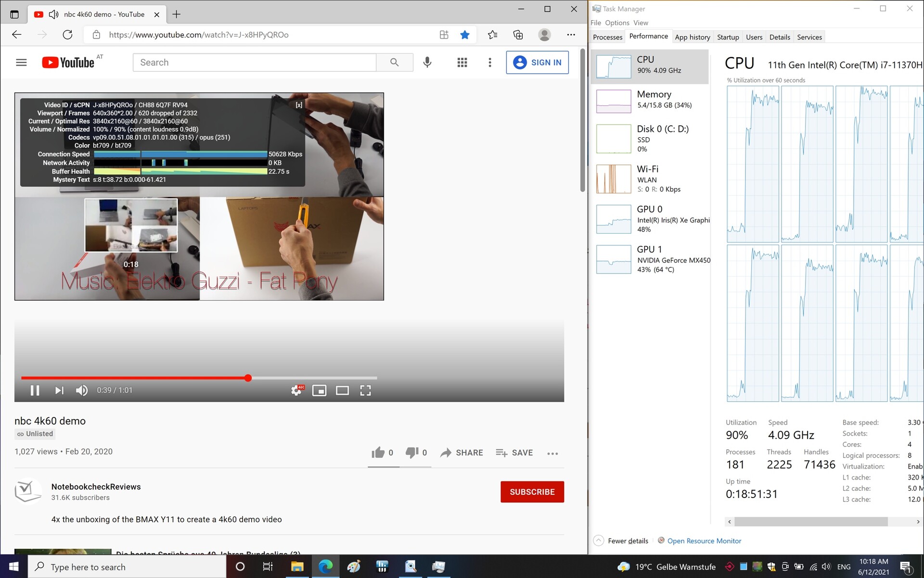Close stats for nerds overlay

[x=299, y=105]
